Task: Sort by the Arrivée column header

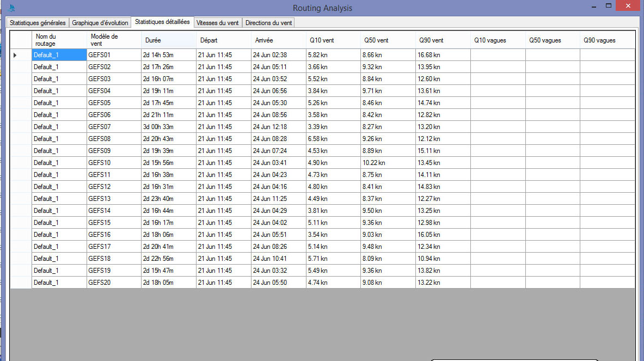Action: tap(278, 40)
